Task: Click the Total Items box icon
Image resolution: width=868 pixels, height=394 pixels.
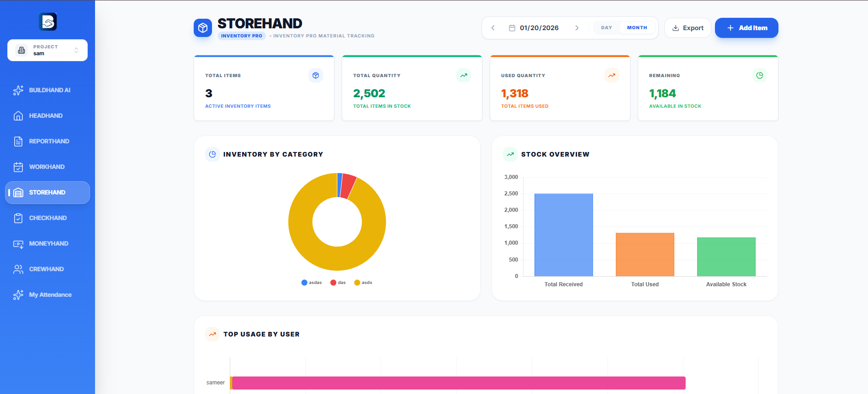Action: 316,75
